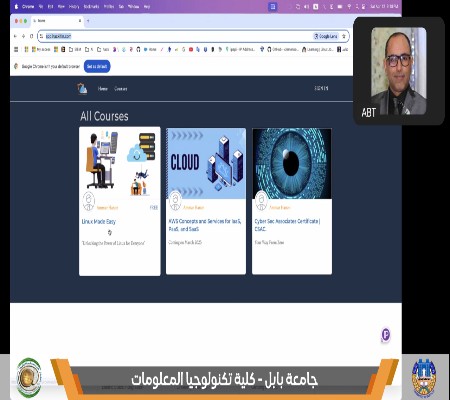Screen dimensions: 450x400
Task: Go to the Home nav link
Action: [103, 89]
